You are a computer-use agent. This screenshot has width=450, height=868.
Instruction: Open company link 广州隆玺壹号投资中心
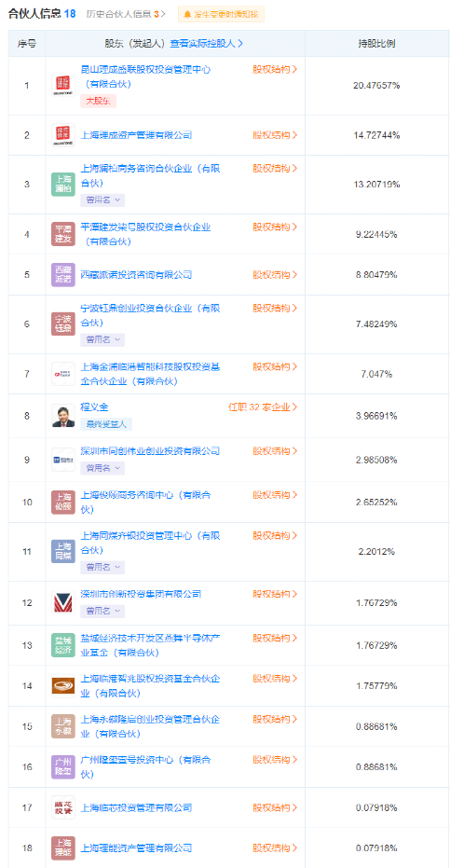tap(145, 766)
